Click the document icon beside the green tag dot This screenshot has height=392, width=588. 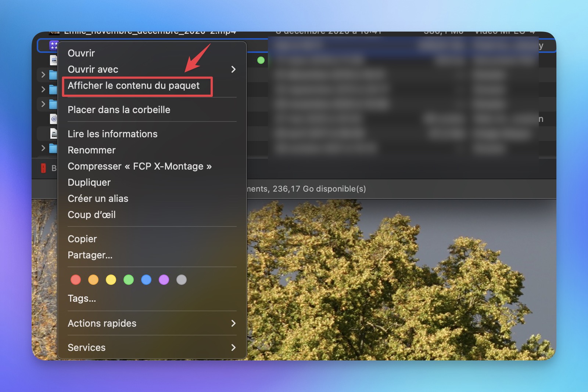(54, 60)
